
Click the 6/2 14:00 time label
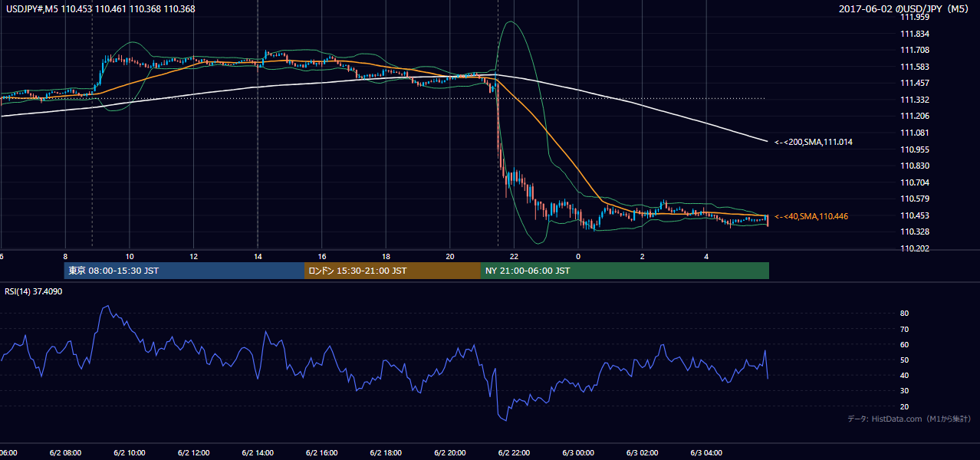point(258,453)
